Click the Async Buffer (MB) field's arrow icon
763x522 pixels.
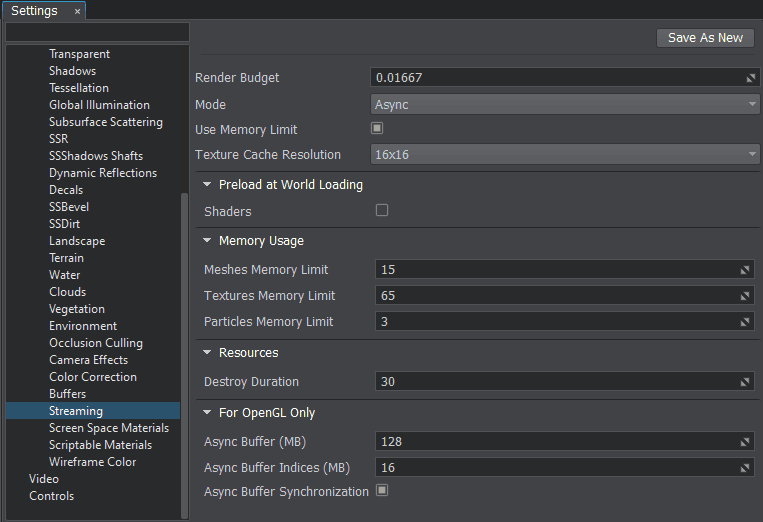(x=745, y=442)
